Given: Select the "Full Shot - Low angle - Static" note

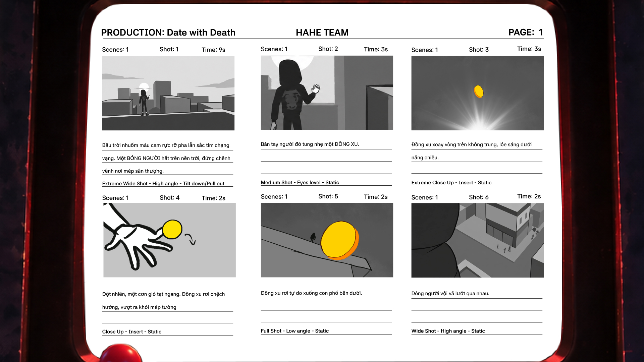Looking at the screenshot, I should pyautogui.click(x=295, y=331).
